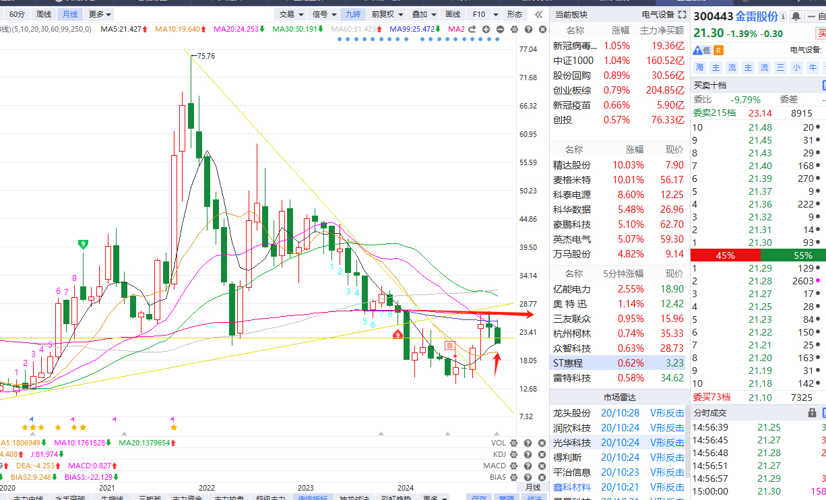Click the 金雷股份 stock name link
The width and height of the screenshot is (826, 500).
click(x=757, y=16)
